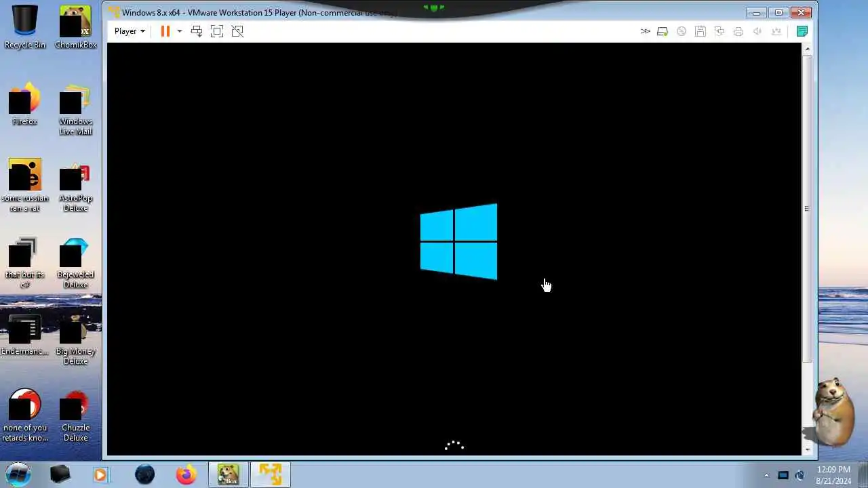Click ChomikBox taskbar button
868x488 pixels.
229,474
